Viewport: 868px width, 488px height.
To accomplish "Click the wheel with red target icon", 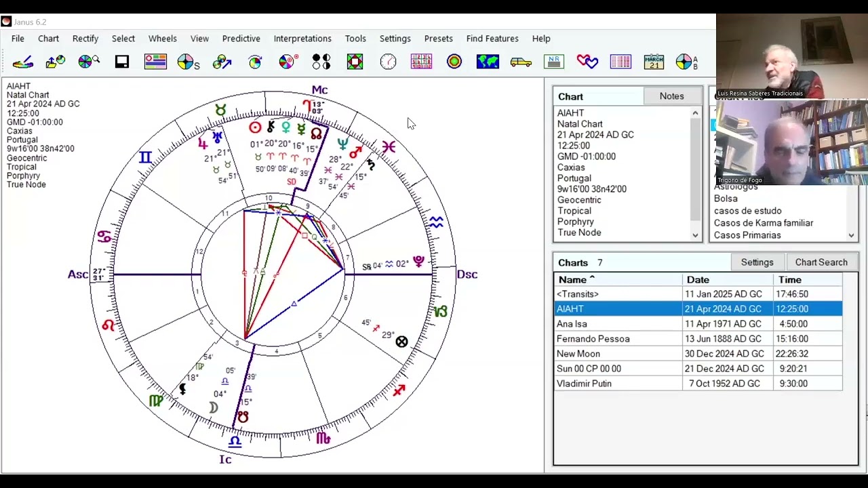I will [x=288, y=62].
